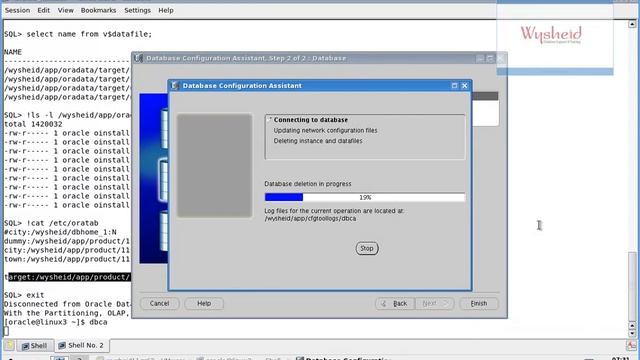Click the disabled Next button

pos(434,303)
